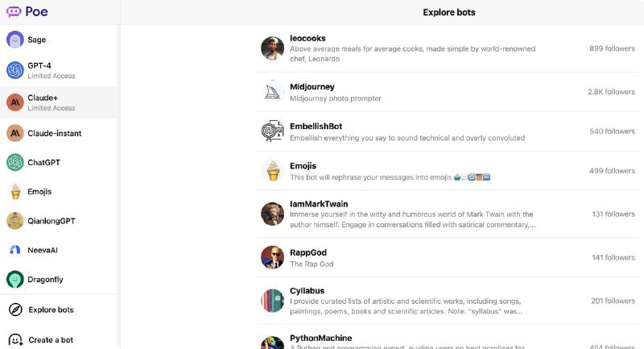Click the RappGod avatar thumbnail
This screenshot has width=644, height=349.
pos(272,258)
